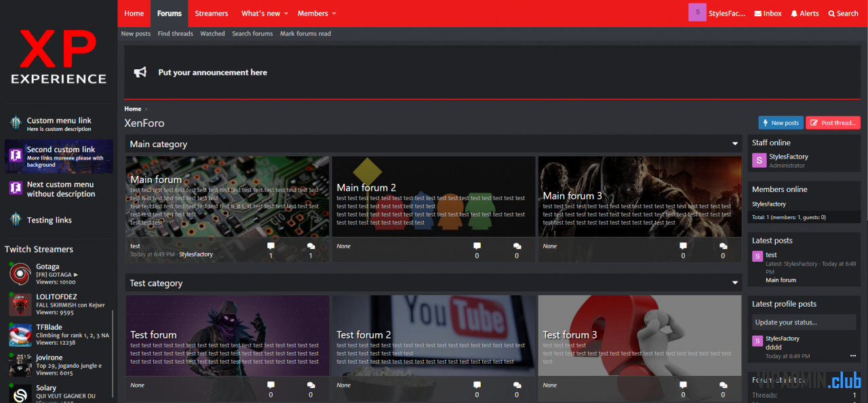Collapse the Main category section
The width and height of the screenshot is (868, 403).
[x=735, y=144]
